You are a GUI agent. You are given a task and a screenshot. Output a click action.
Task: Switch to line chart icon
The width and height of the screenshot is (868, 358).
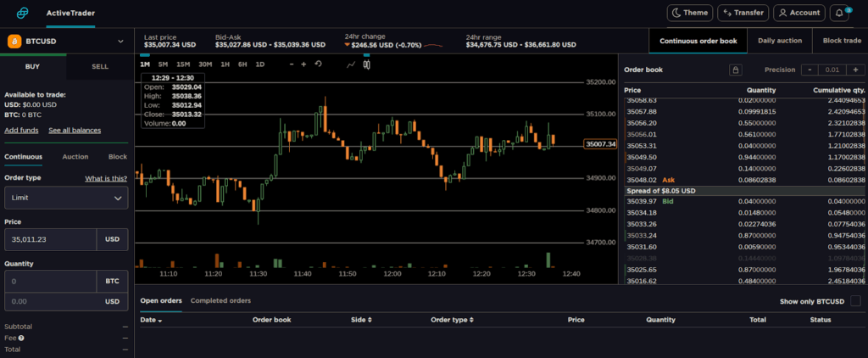click(350, 64)
